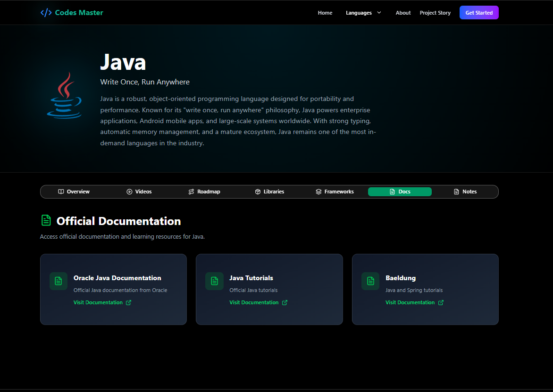This screenshot has width=553, height=392.
Task: Expand the Languages dropdown chevron
Action: (x=379, y=13)
